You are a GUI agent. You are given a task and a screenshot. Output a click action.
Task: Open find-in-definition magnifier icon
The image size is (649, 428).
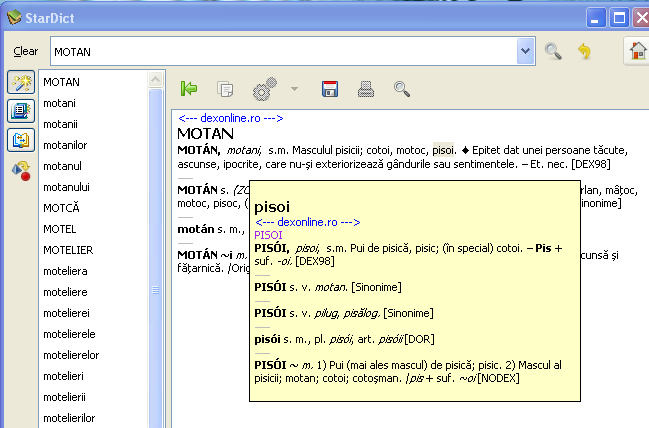pos(402,89)
